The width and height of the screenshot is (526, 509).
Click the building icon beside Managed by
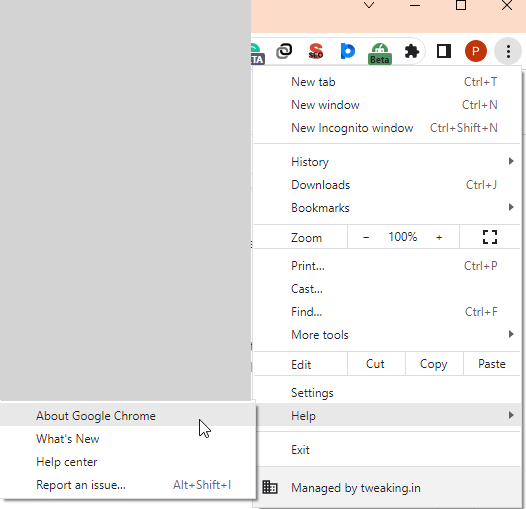pos(269,487)
